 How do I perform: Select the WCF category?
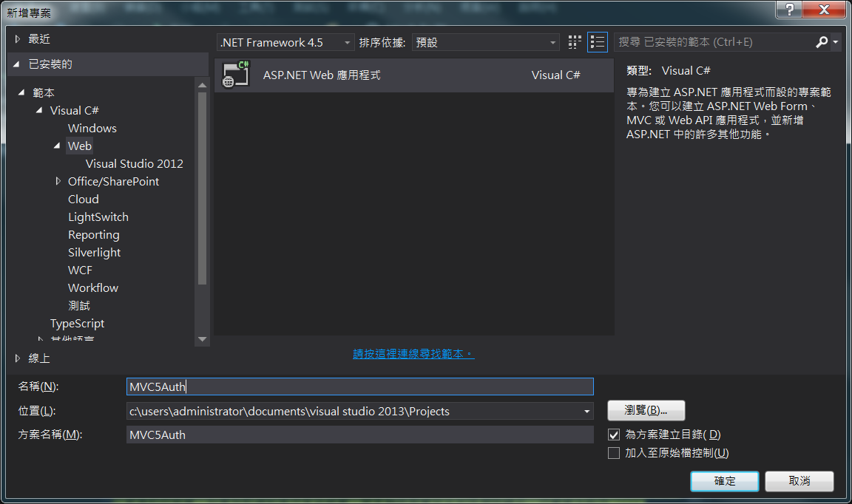[80, 270]
